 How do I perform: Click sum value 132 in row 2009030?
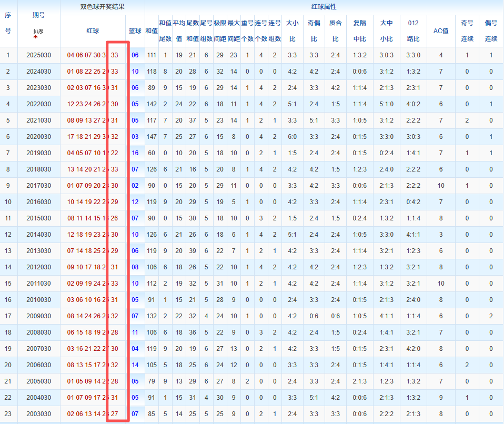[152, 316]
